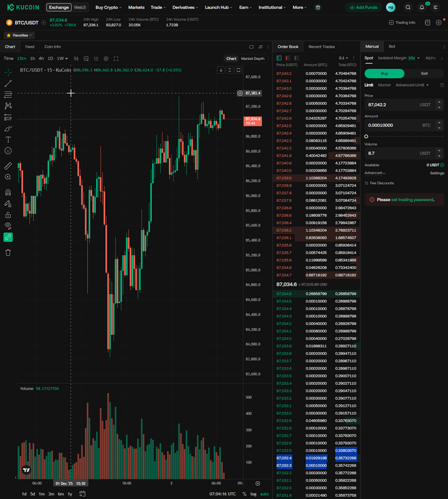
Task: Switch to Market Depth view
Action: (x=253, y=58)
